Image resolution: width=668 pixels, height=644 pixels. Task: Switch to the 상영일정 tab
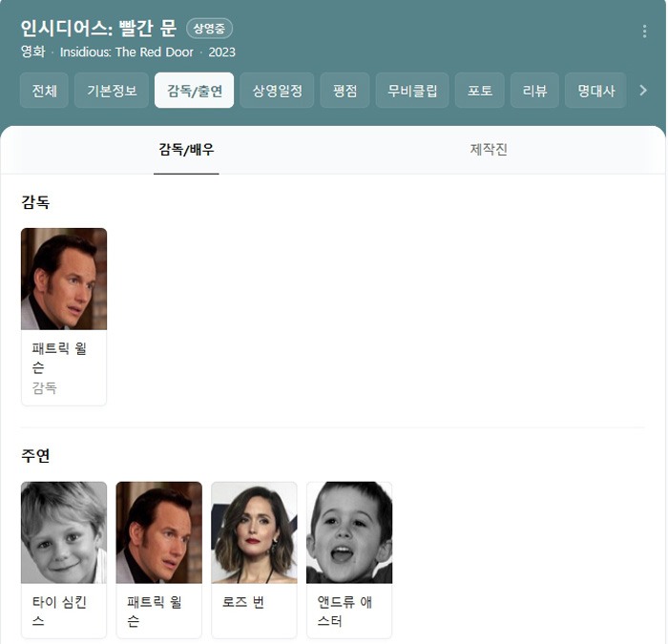point(277,91)
